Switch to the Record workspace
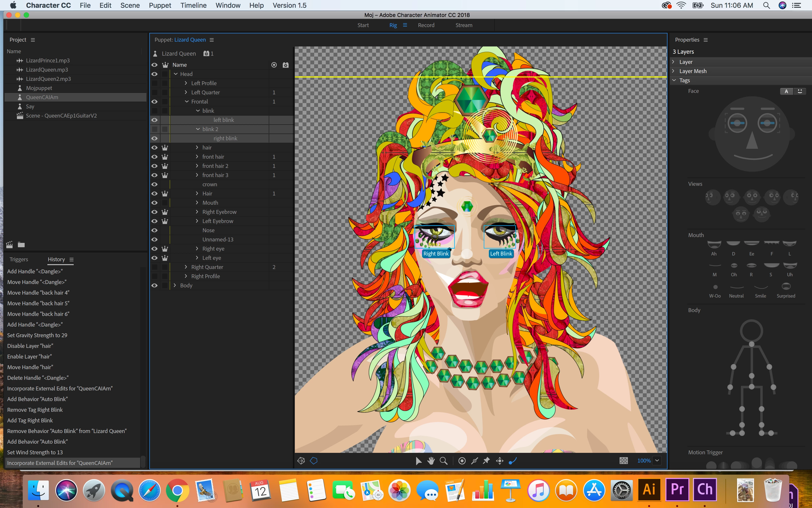The height and width of the screenshot is (508, 812). tap(426, 25)
